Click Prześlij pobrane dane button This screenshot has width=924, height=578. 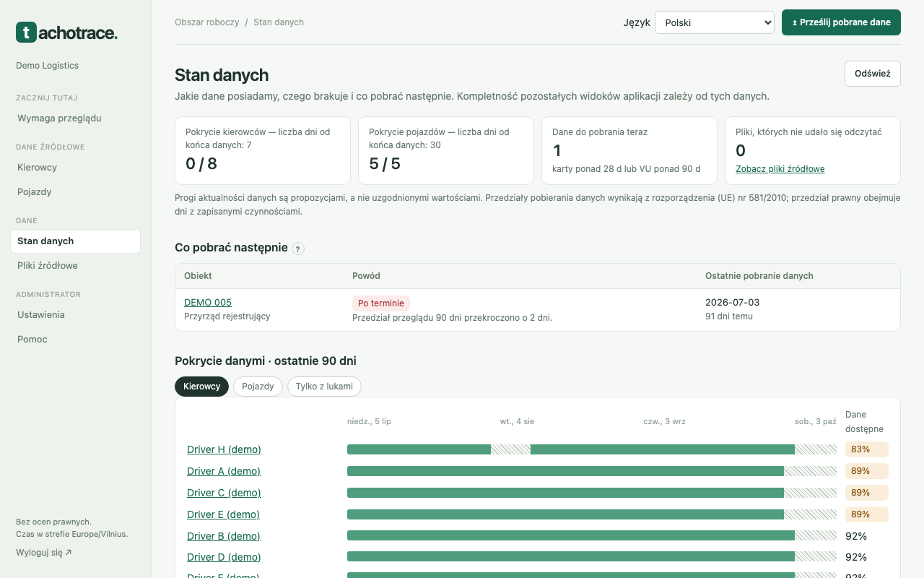(x=841, y=22)
